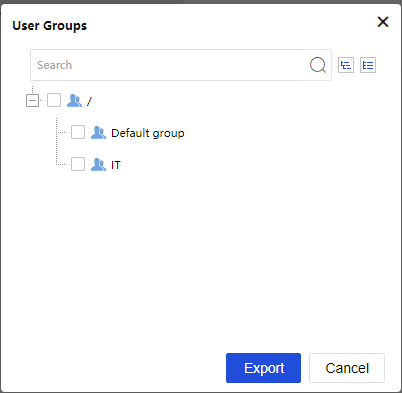Viewport: 402px width, 393px height.
Task: Collapse the root group tree node
Action: pyautogui.click(x=32, y=100)
